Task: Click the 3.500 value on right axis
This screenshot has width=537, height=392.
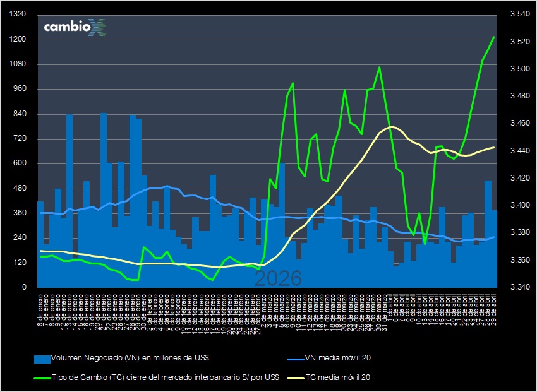Action: tap(520, 69)
